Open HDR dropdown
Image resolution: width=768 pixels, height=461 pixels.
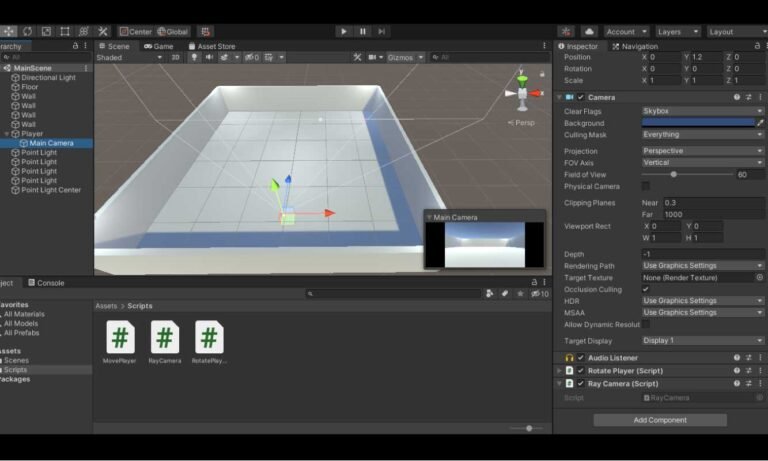[x=703, y=301]
